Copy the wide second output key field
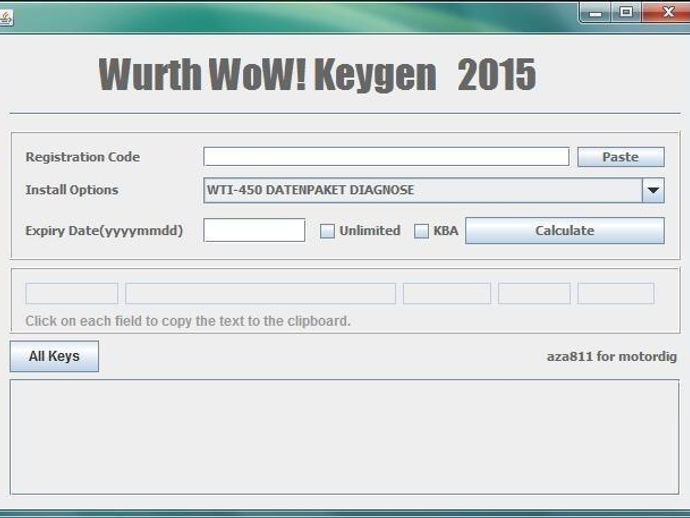 coord(260,294)
